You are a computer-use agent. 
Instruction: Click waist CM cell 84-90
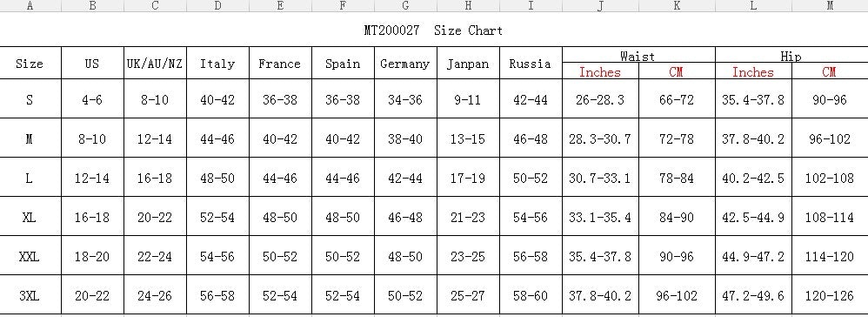click(677, 217)
